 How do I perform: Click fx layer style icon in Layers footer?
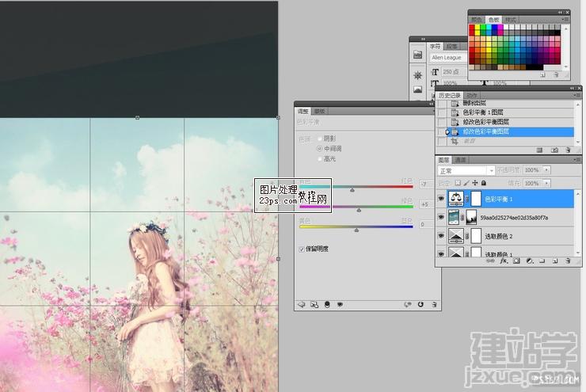click(504, 261)
